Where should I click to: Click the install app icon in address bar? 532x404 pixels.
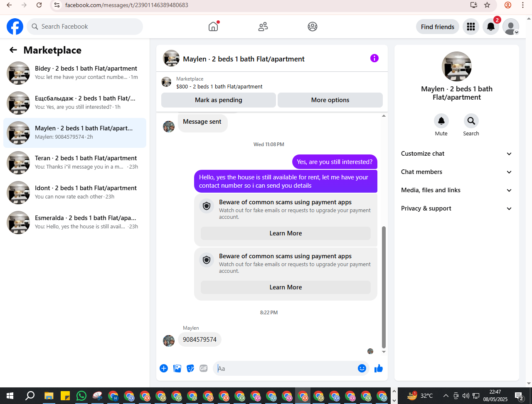473,5
